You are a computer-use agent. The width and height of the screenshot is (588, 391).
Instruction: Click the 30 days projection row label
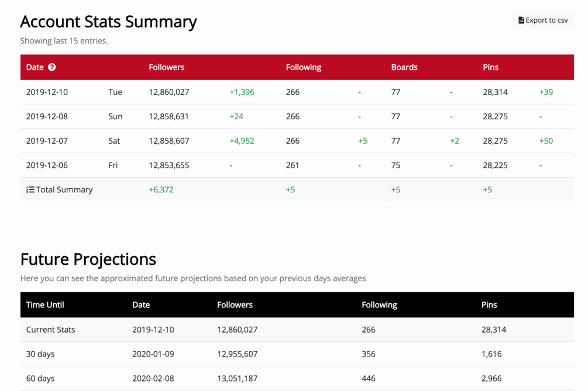click(x=40, y=354)
